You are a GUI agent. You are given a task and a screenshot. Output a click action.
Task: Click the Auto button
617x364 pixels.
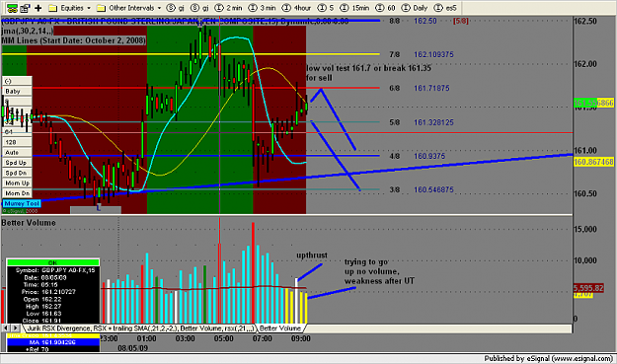[x=17, y=152]
